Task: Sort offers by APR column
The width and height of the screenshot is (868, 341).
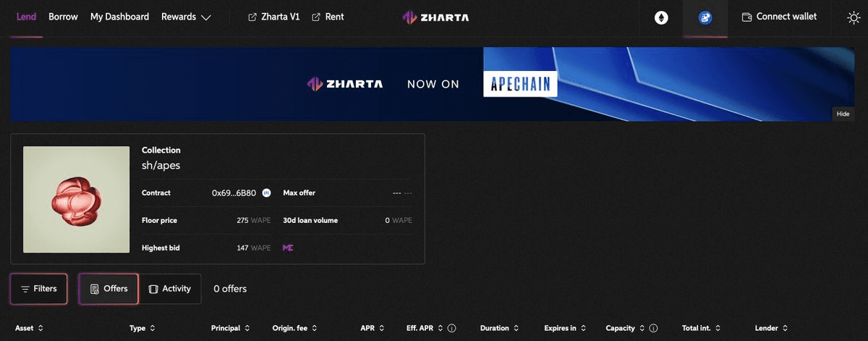Action: coord(373,328)
